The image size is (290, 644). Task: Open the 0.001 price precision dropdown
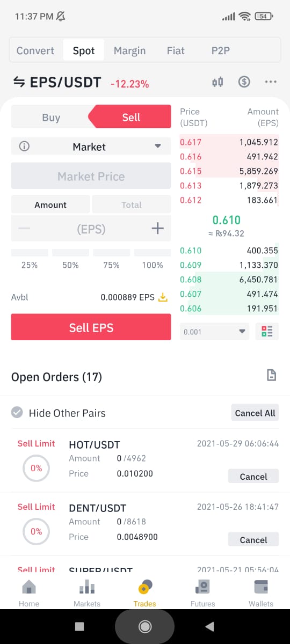pyautogui.click(x=214, y=332)
